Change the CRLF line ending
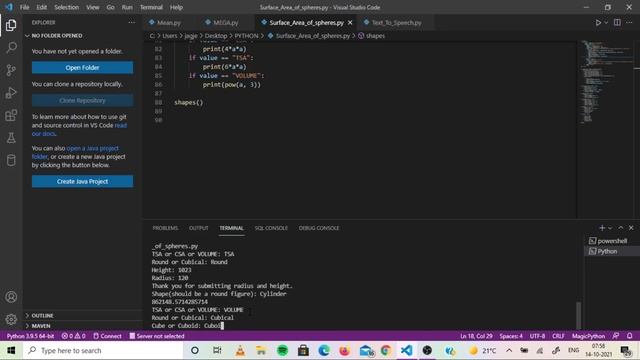Screen dimensions: 640x360 pos(558,336)
